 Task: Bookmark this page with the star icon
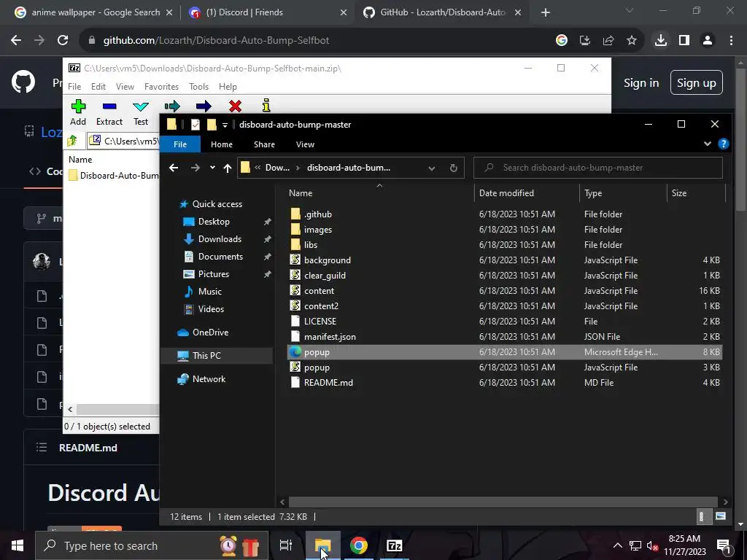click(632, 41)
